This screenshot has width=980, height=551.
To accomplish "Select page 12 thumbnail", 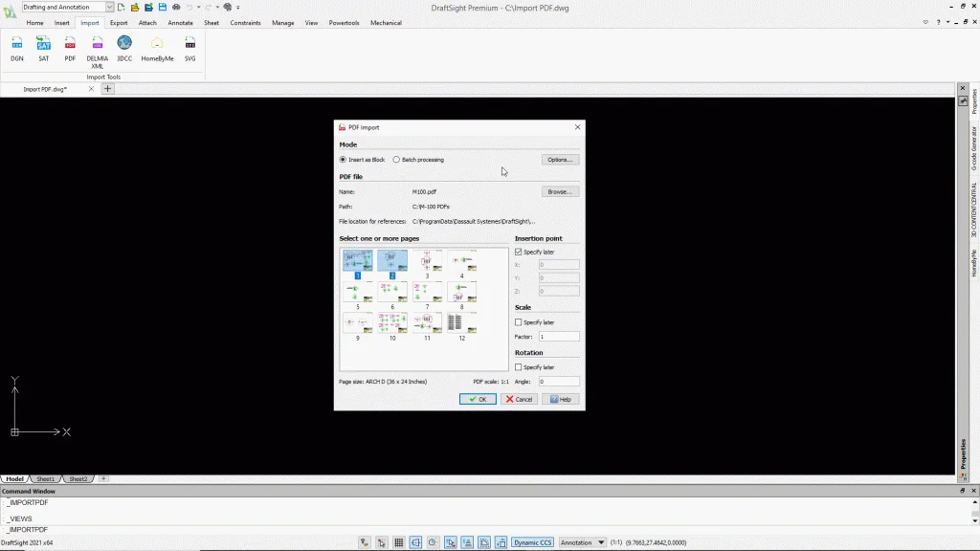I will pyautogui.click(x=461, y=323).
